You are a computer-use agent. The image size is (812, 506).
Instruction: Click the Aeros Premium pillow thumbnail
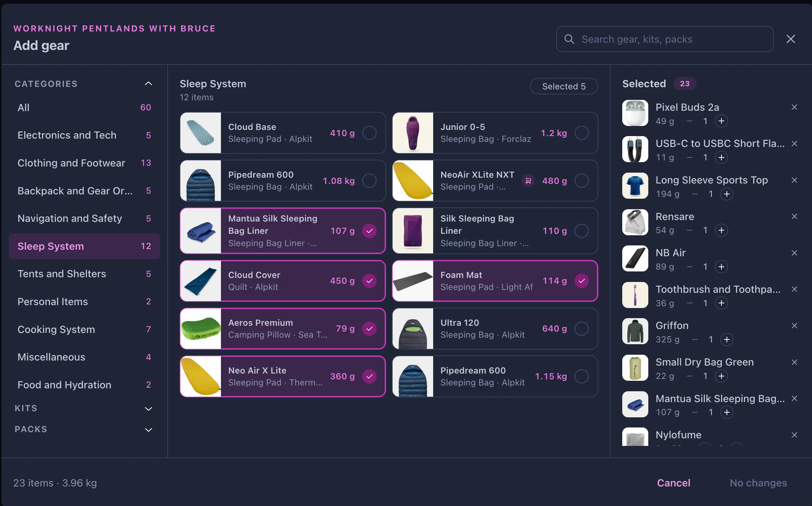pos(201,329)
